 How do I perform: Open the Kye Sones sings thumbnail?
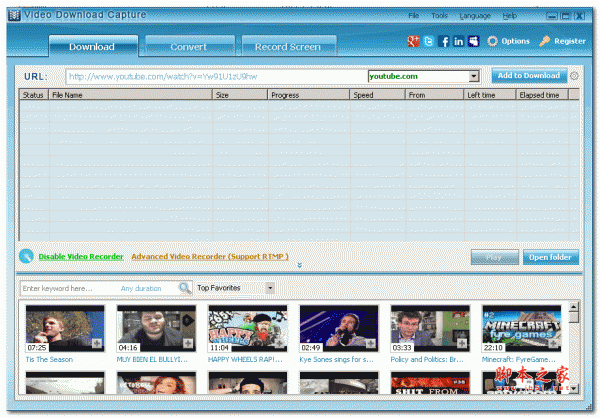339,328
